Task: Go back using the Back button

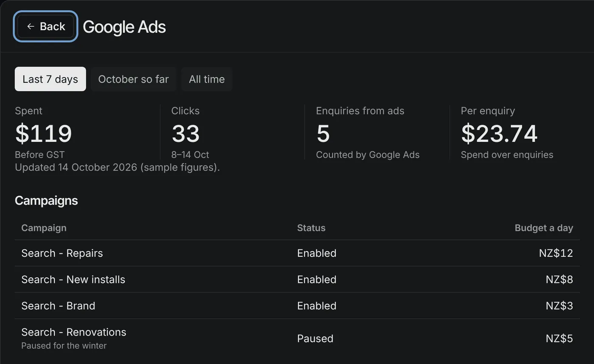Action: [45, 26]
